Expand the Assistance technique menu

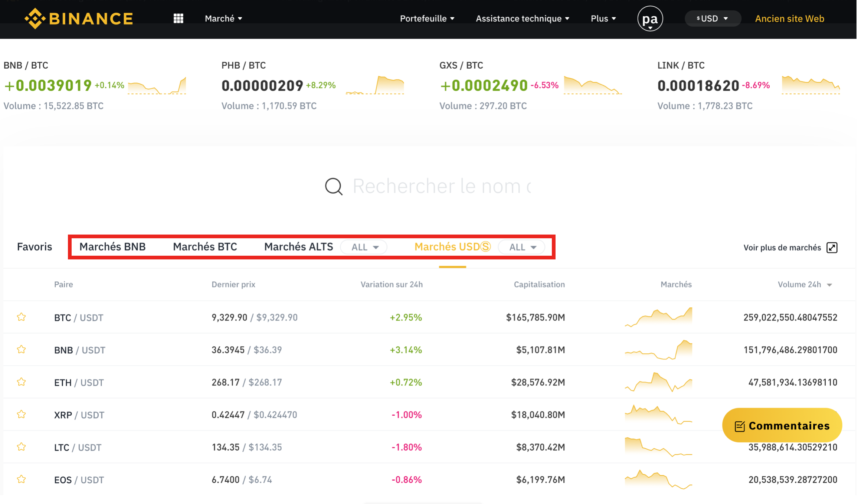[x=523, y=19]
